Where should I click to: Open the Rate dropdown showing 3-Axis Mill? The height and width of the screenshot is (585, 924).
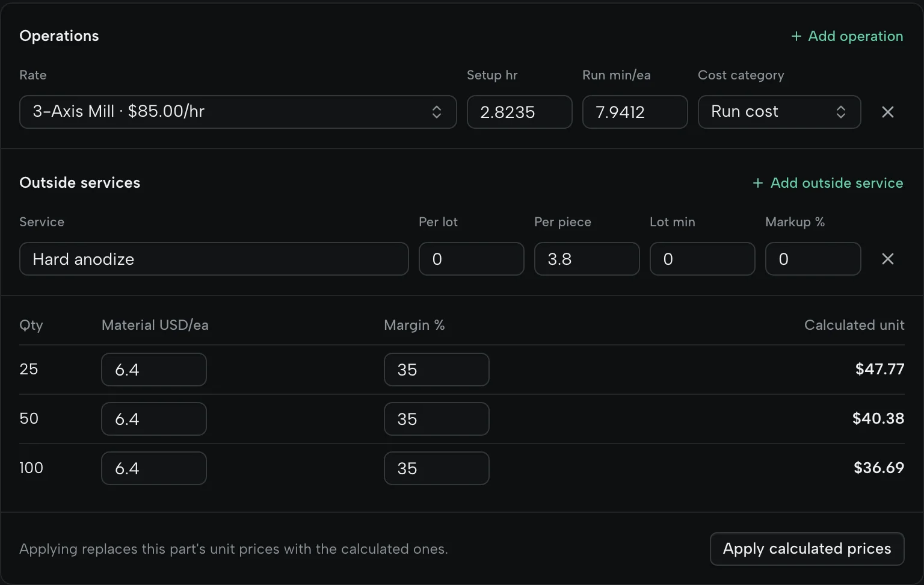pyautogui.click(x=238, y=112)
